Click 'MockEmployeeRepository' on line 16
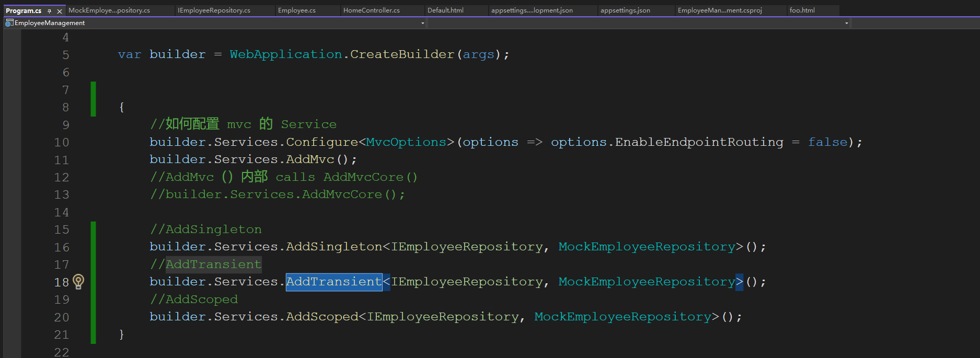Viewport: 980px width, 358px height. 647,247
